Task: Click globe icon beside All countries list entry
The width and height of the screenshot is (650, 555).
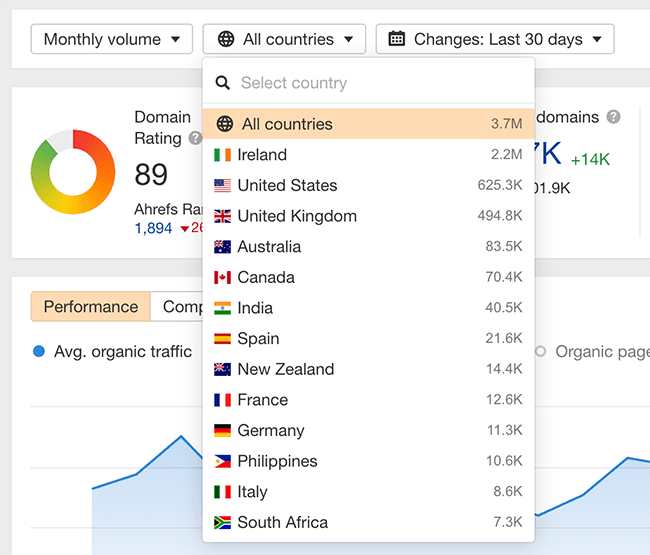Action: (x=225, y=124)
